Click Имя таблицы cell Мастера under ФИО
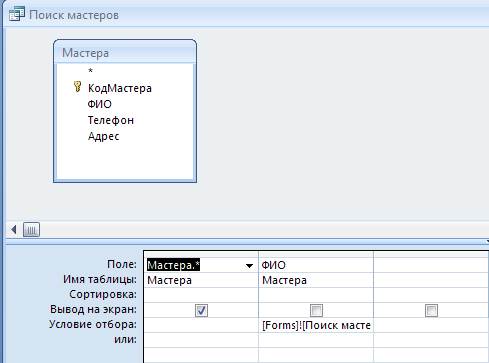Viewport: 489px width, 363px height. (x=316, y=280)
